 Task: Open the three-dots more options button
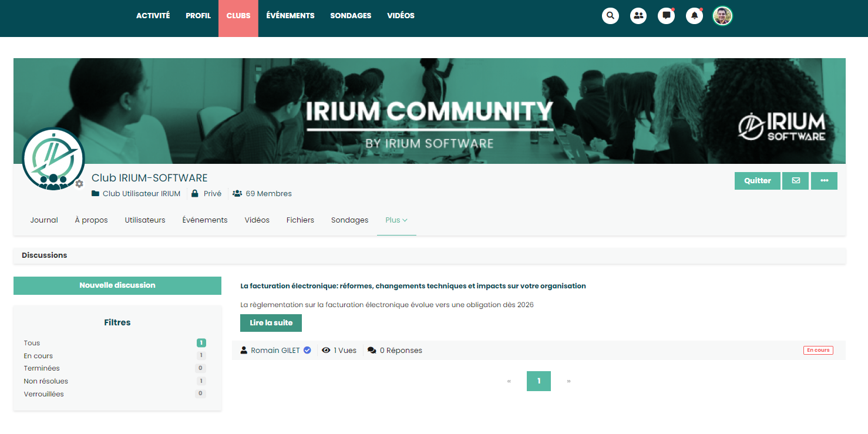(824, 181)
